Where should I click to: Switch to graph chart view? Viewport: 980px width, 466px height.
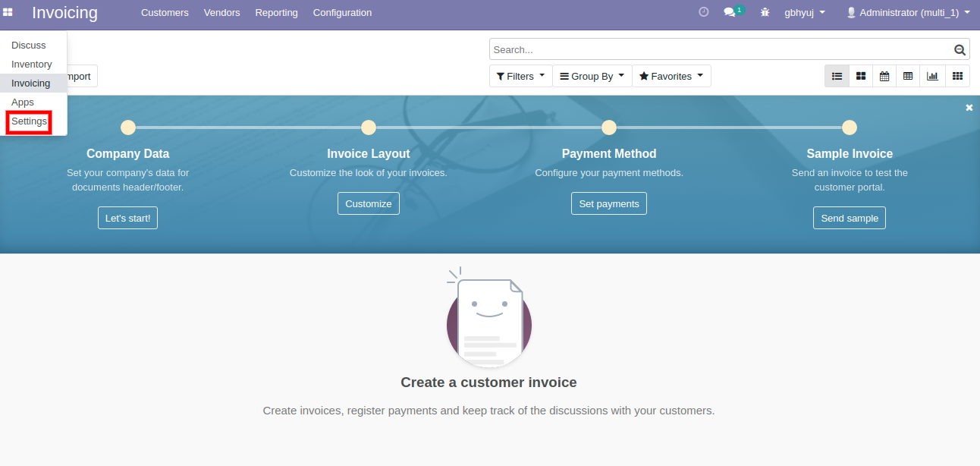(932, 76)
